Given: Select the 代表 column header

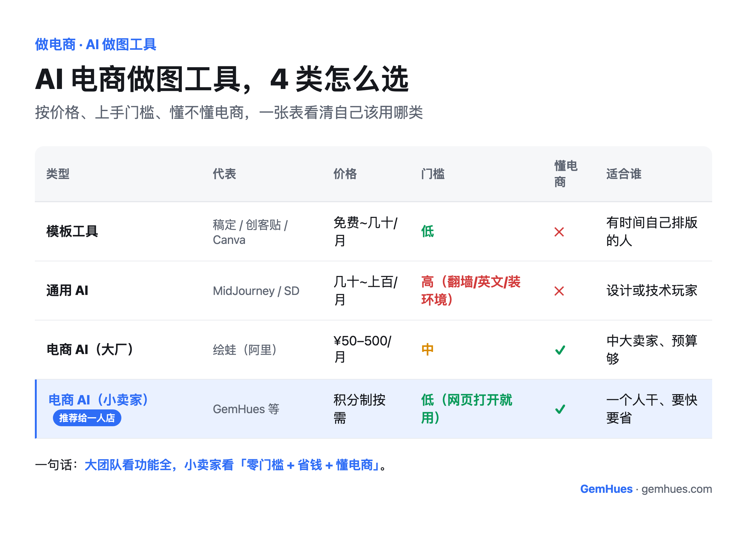Looking at the screenshot, I should [x=224, y=174].
